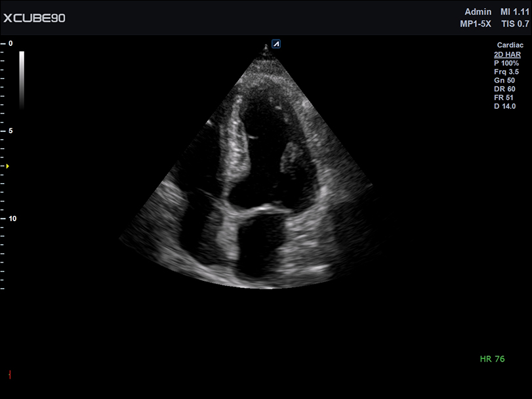Click the XCUBE90 logo
The image size is (532, 399).
coord(33,18)
